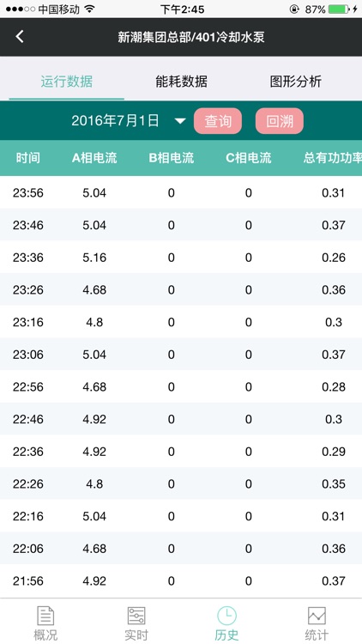Tap the battery status icon
The width and height of the screenshot is (362, 644).
340,9
